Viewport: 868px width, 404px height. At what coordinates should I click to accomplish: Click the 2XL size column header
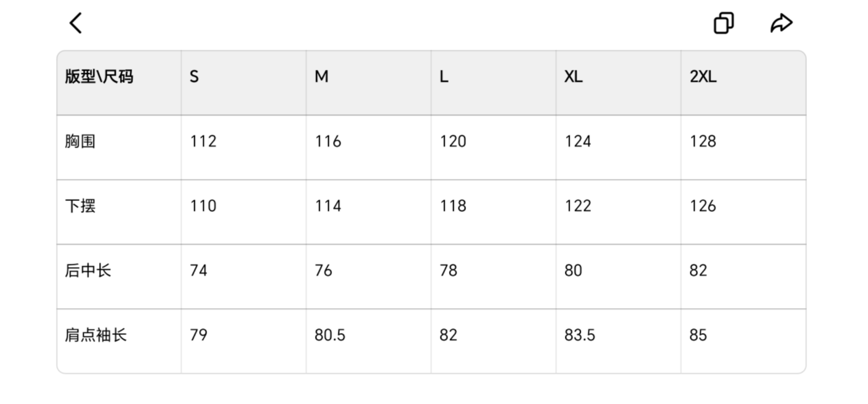703,76
